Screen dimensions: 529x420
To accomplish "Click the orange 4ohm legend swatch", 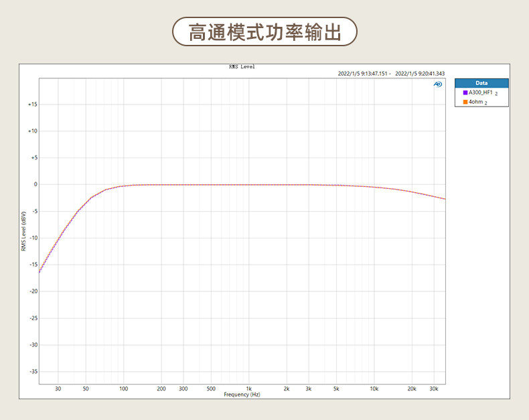I will point(465,102).
